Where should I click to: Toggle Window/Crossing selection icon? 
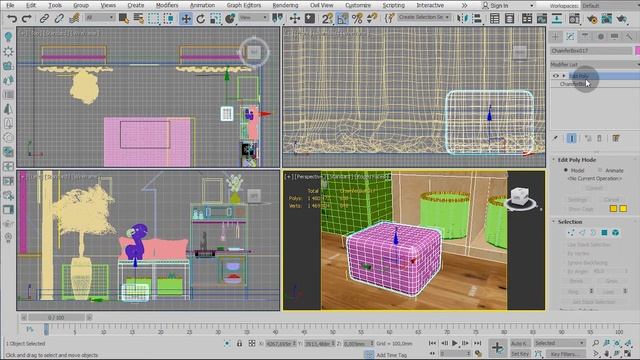tap(168, 18)
